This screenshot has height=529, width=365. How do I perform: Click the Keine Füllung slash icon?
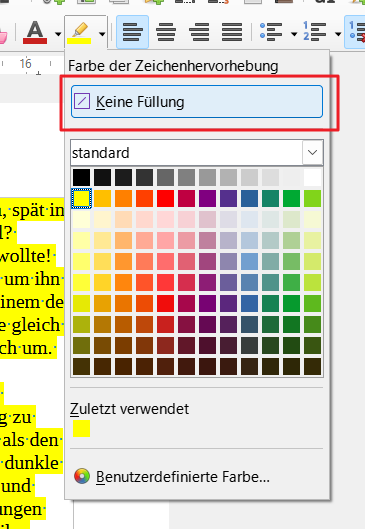pyautogui.click(x=82, y=102)
